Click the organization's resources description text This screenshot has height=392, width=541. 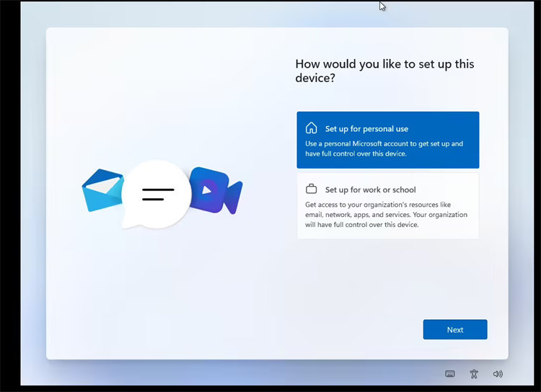pyautogui.click(x=386, y=215)
